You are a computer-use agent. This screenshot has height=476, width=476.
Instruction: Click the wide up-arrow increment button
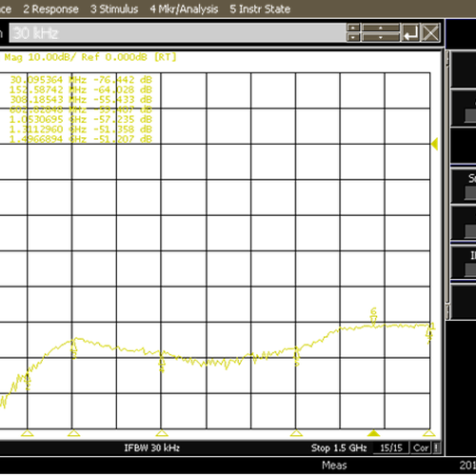(381, 28)
